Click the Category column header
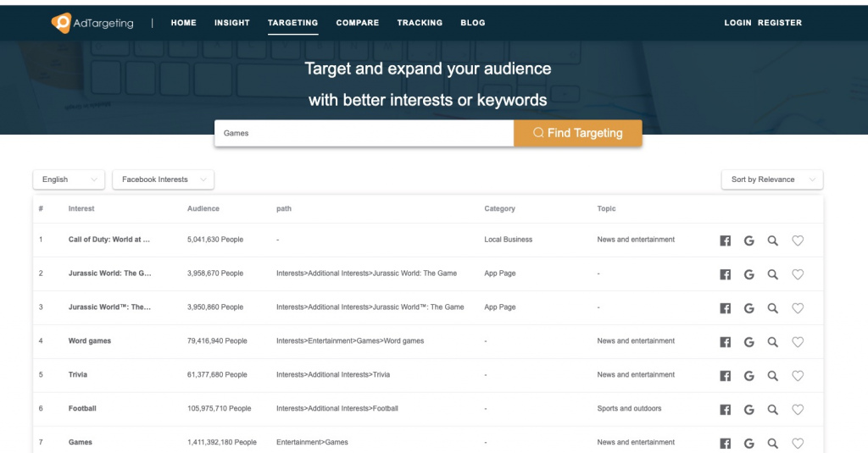 500,208
